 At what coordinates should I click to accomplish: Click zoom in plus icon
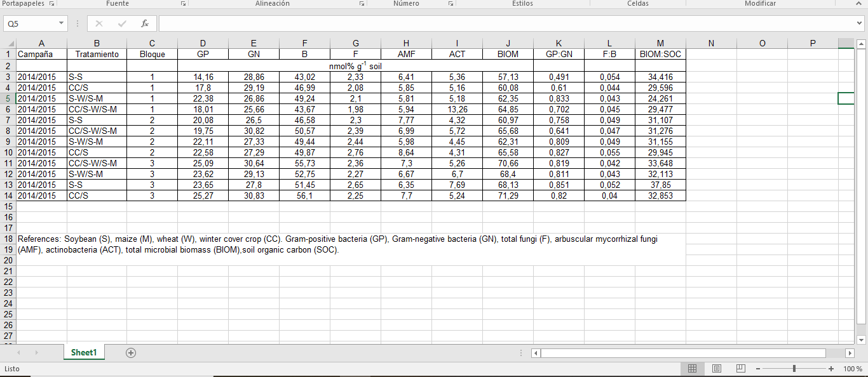click(831, 369)
